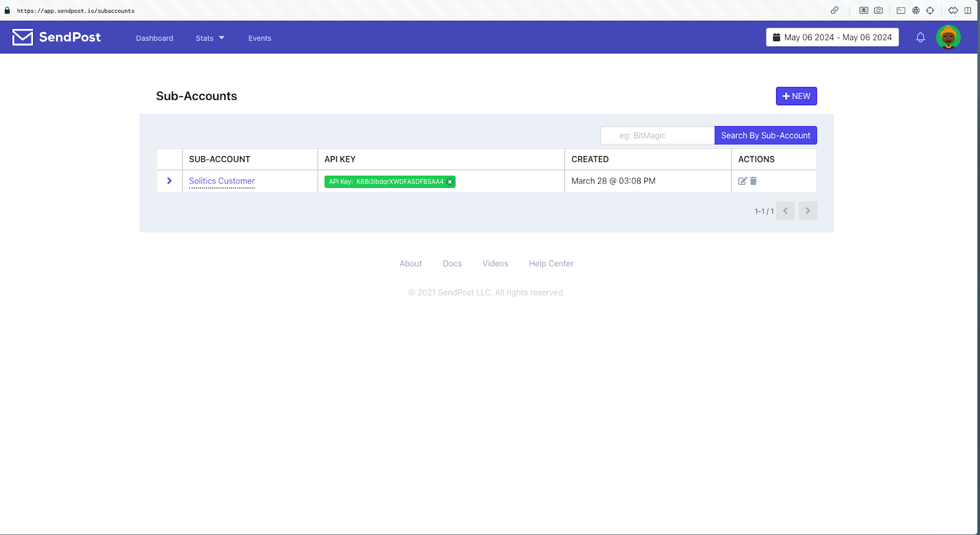980x535 pixels.
Task: Open the Videos footer link
Action: click(496, 264)
